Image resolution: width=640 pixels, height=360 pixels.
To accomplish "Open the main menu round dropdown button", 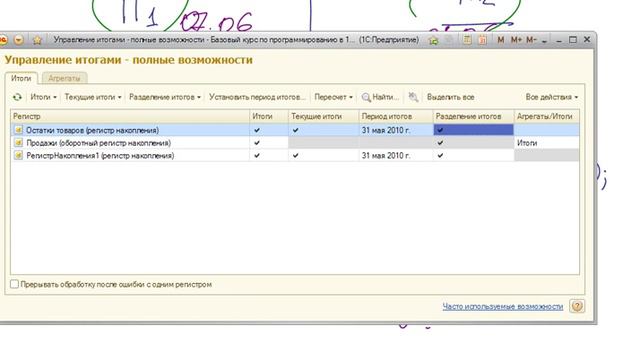I will click(19, 40).
